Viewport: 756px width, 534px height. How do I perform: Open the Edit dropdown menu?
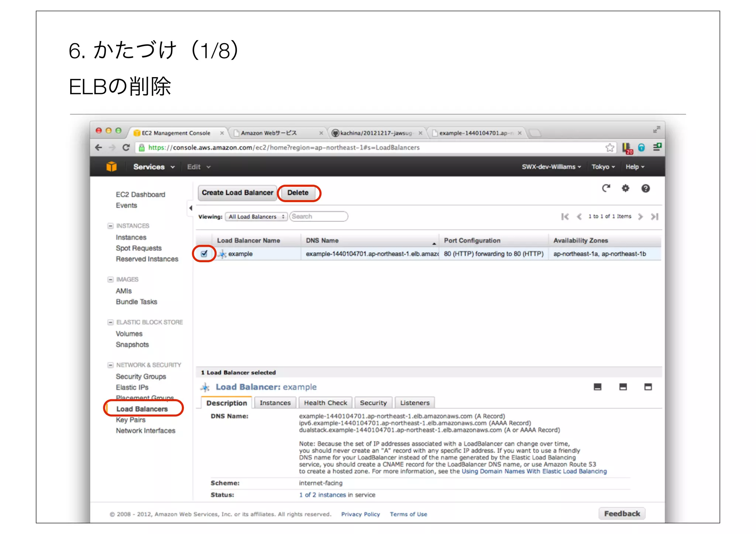pos(199,167)
